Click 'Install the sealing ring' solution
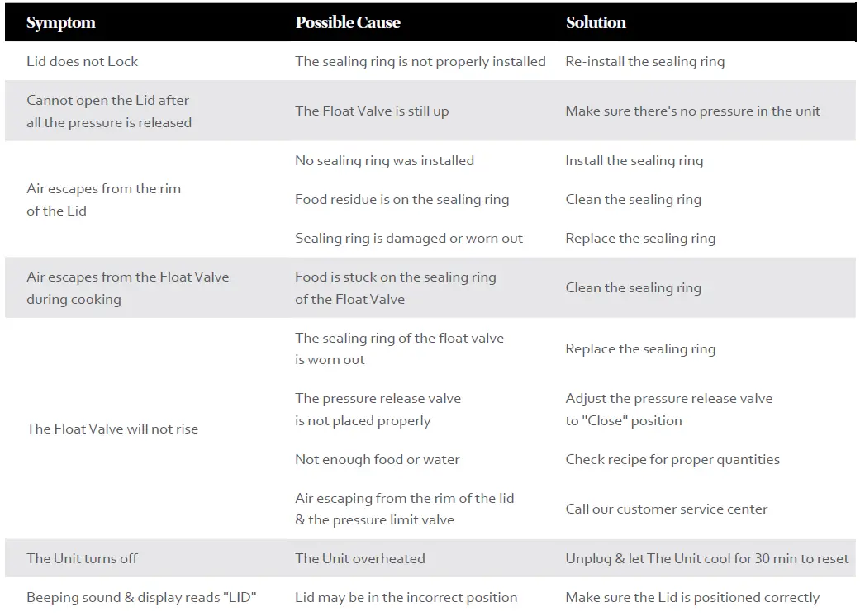860x616 pixels. tap(634, 160)
